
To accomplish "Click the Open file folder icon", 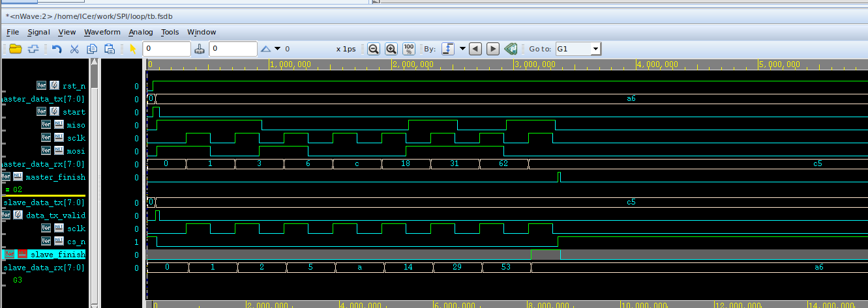I will pos(16,49).
